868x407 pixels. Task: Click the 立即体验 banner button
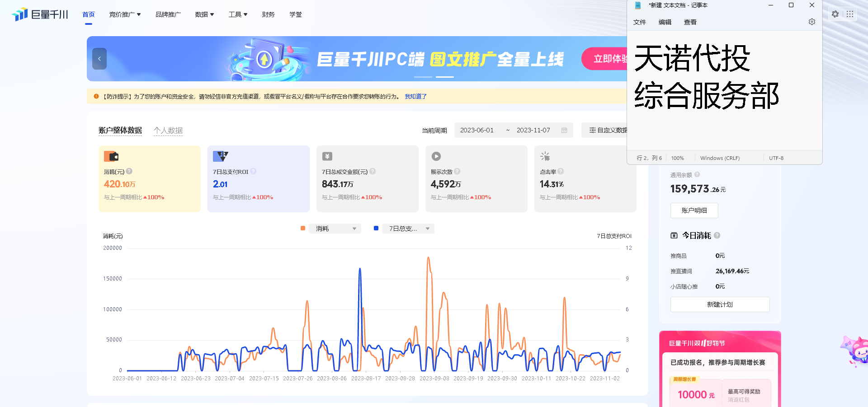[x=605, y=59]
